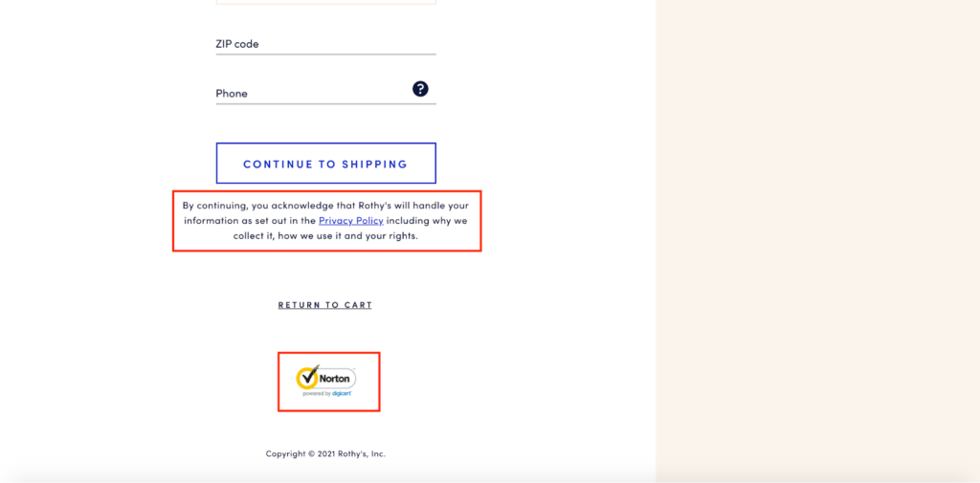Click the Copyright 2021 Rothy's footer text
The width and height of the screenshot is (980, 483).
point(325,453)
